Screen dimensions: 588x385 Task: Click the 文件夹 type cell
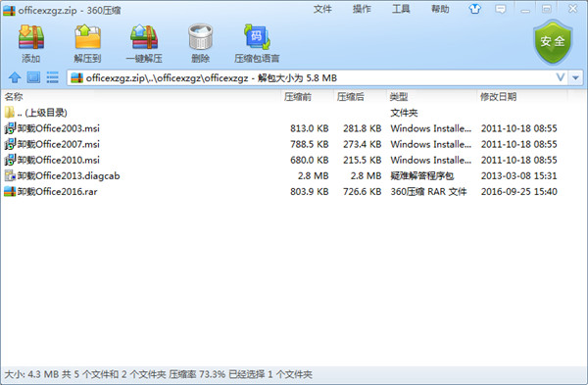coord(404,113)
